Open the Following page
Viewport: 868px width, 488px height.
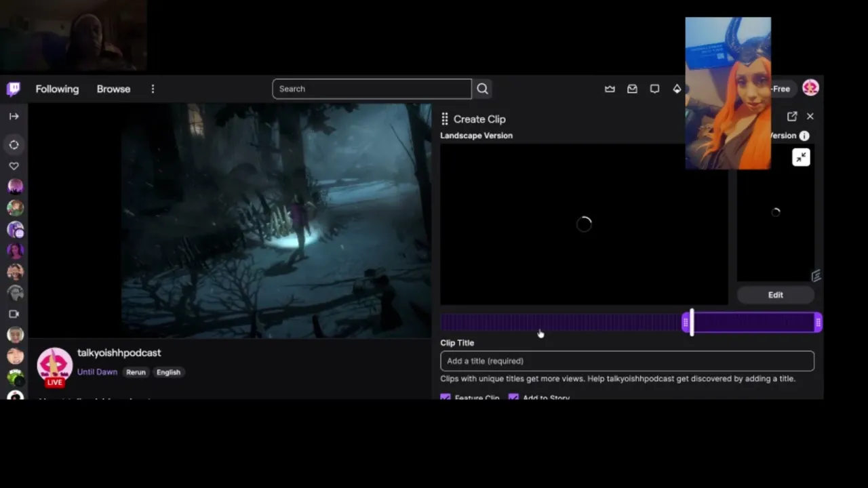pyautogui.click(x=57, y=89)
